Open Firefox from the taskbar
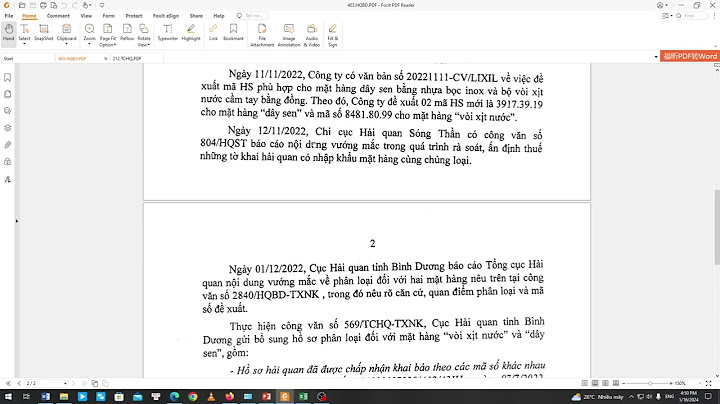This screenshot has width=720, height=404. coord(230,397)
